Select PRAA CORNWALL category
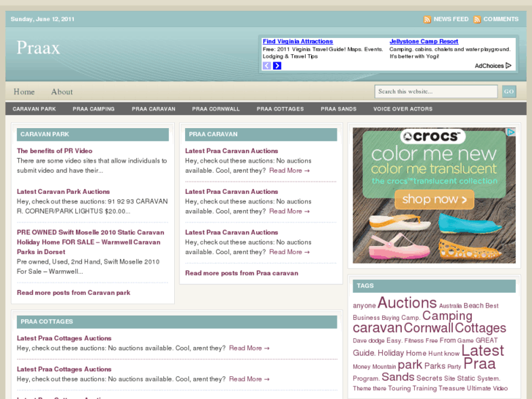The image size is (532, 399). point(216,109)
